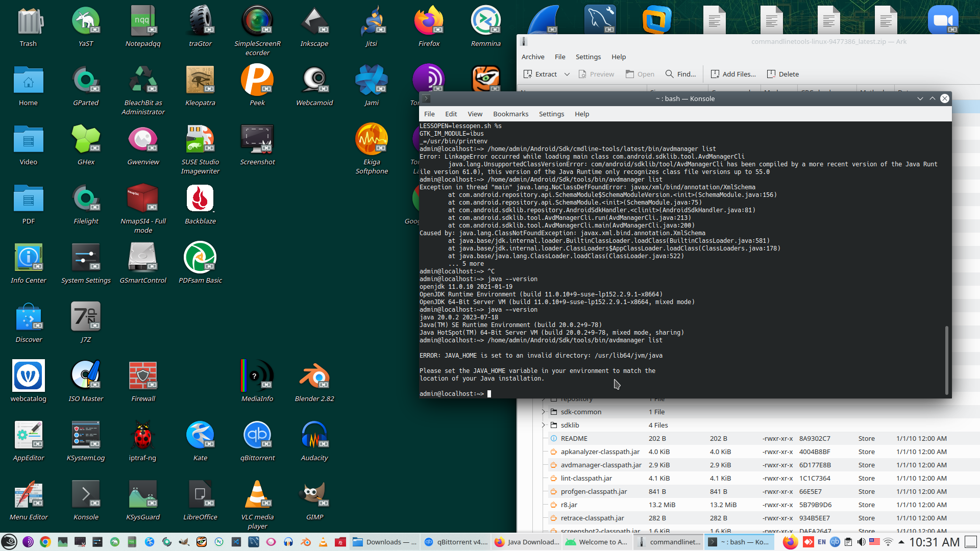This screenshot has height=551, width=980.
Task: Click the Extract button in Ark toolbar
Action: (540, 74)
